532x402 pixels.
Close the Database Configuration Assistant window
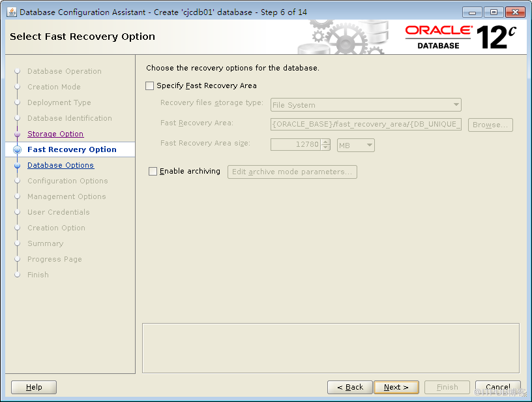point(515,12)
